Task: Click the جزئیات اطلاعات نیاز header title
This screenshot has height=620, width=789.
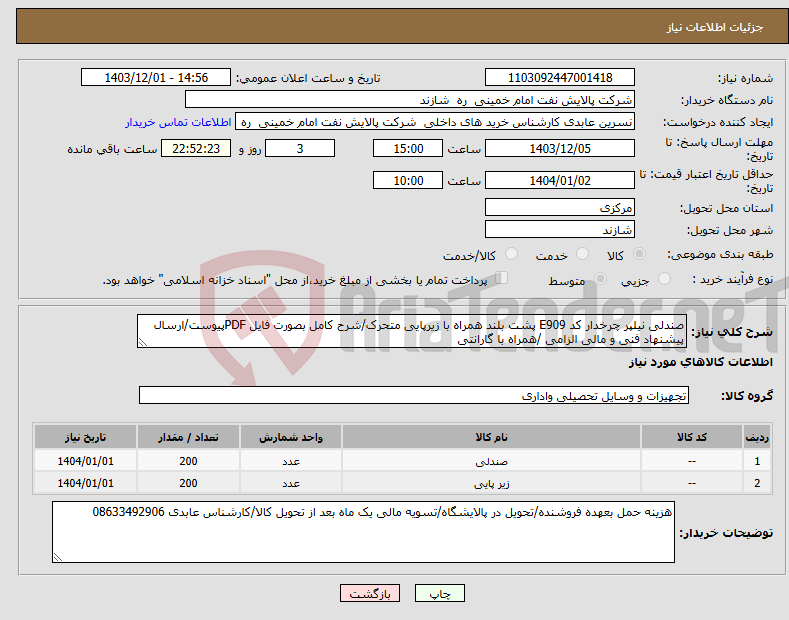Action: (x=715, y=27)
